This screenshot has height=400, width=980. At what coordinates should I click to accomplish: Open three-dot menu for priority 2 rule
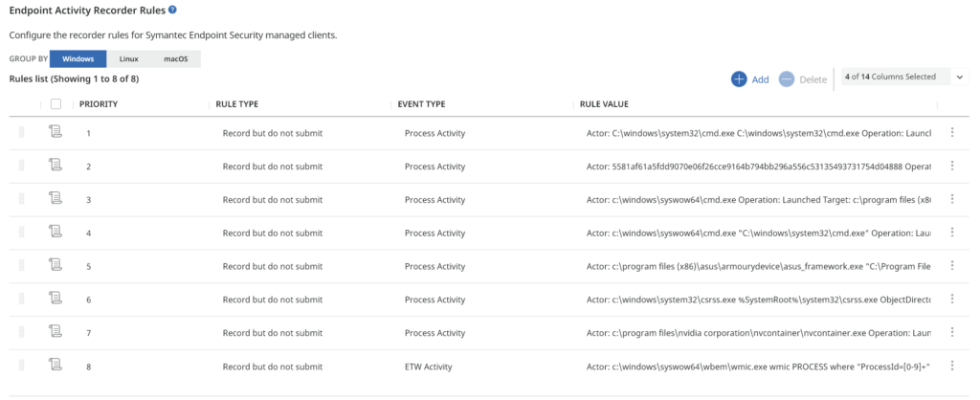click(952, 166)
